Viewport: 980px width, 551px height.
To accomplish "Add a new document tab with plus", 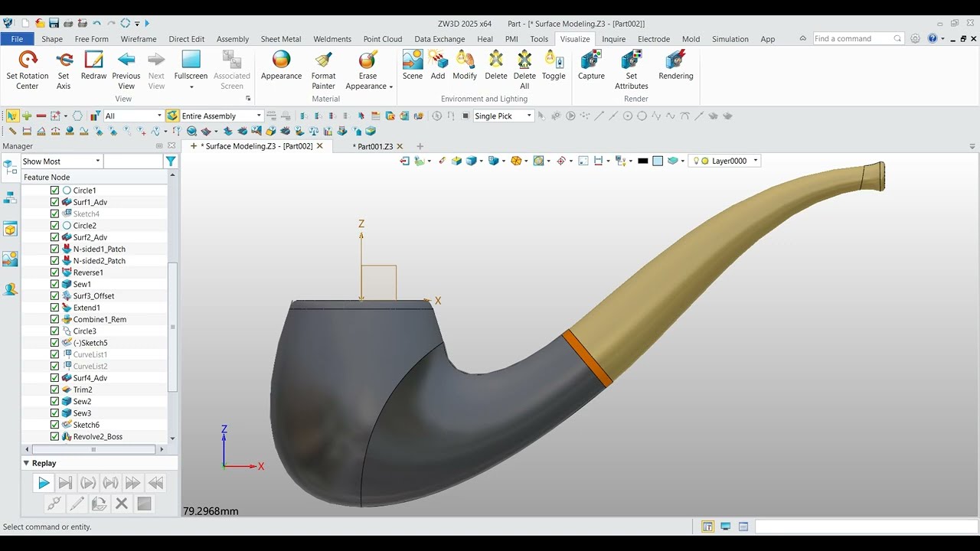I will tap(420, 146).
